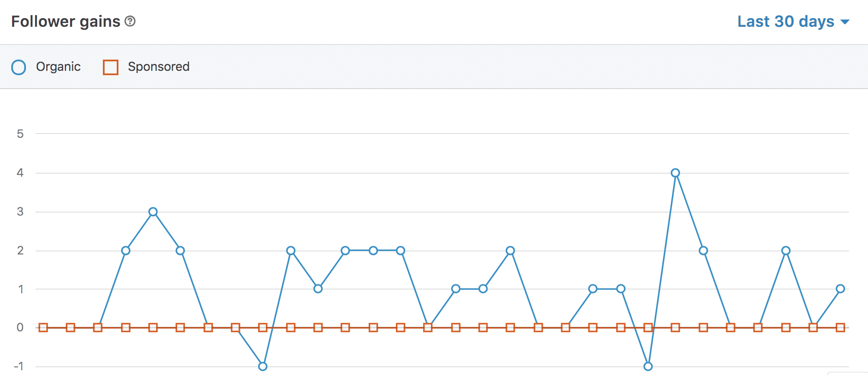Screen dimensions: 868x375
Task: Click the Sponsored legend label text
Action: tap(159, 67)
